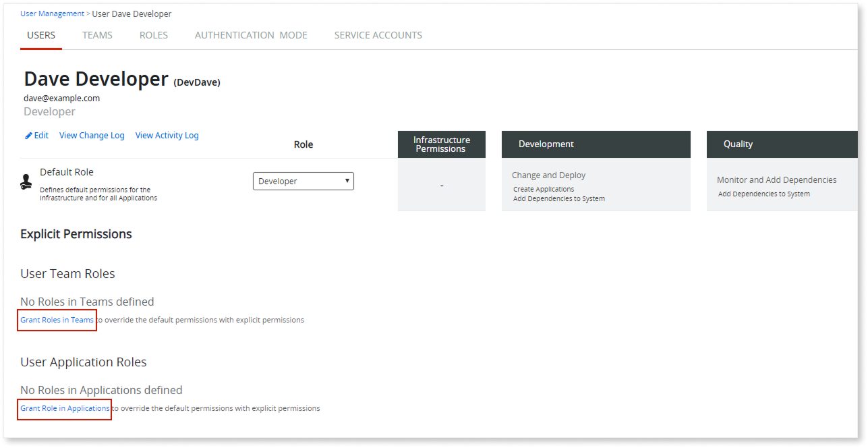
Task: Click Grant Roles in Teams
Action: (x=56, y=320)
